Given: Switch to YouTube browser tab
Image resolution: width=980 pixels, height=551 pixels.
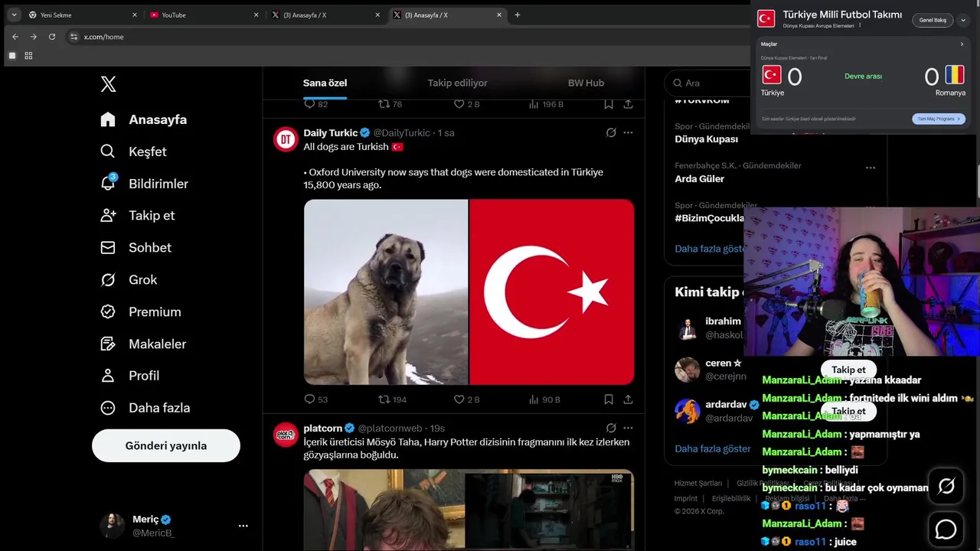Looking at the screenshot, I should [x=204, y=15].
